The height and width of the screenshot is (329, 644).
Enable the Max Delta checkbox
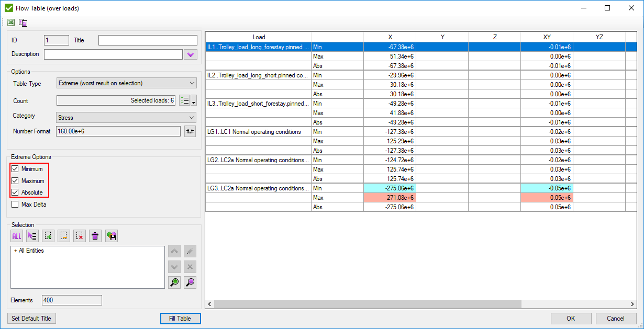tap(15, 205)
